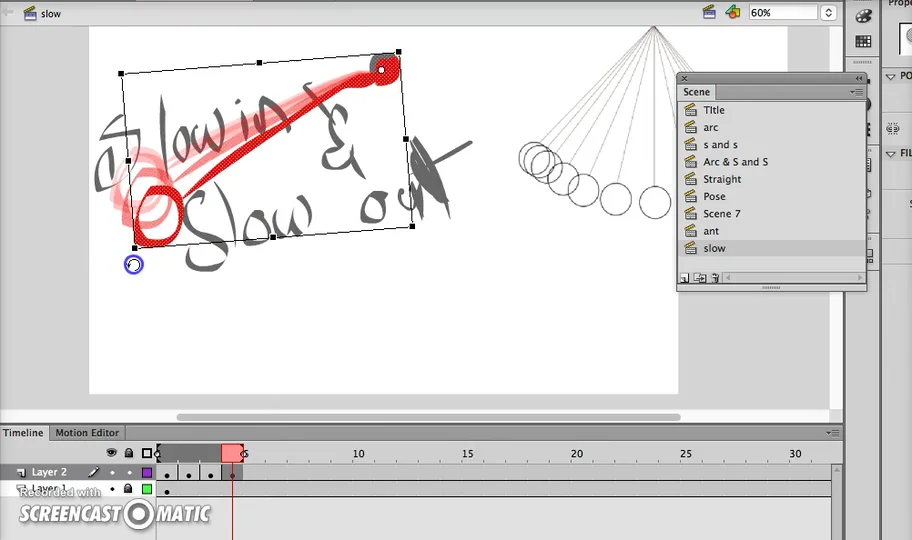912x540 pixels.
Task: Open the Scene panel options menu
Action: click(x=856, y=92)
